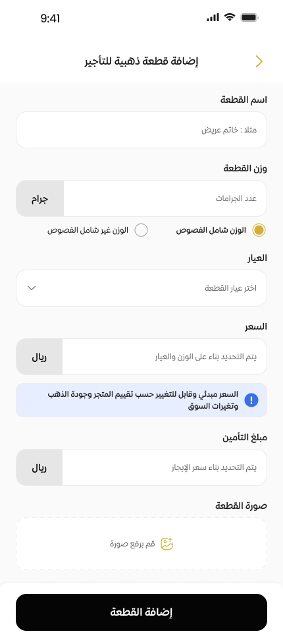283x644 pixels.
Task: Click the 'قم برفع صورة' upload area
Action: pyautogui.click(x=141, y=544)
